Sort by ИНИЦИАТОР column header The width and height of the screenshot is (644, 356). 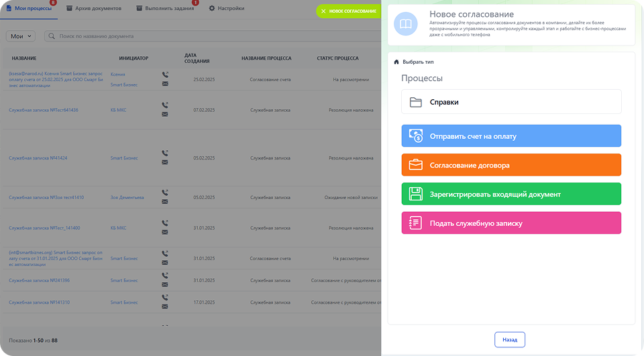(x=133, y=58)
